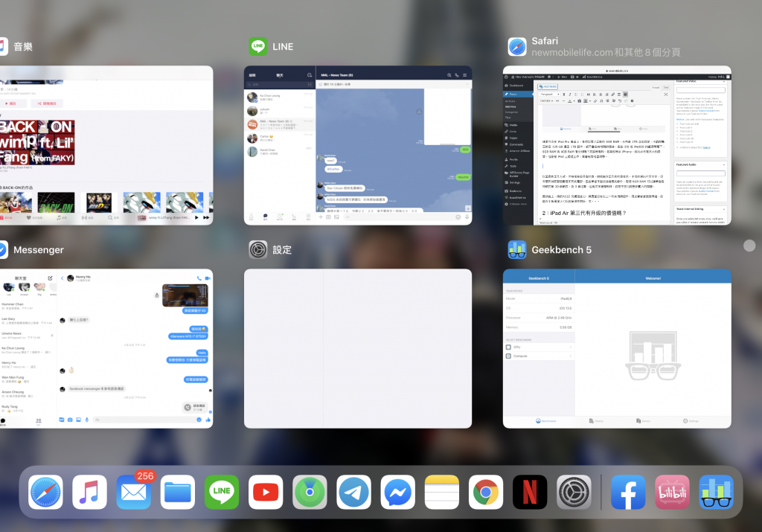Open Find My app in dock
The width and height of the screenshot is (762, 532).
(310, 492)
